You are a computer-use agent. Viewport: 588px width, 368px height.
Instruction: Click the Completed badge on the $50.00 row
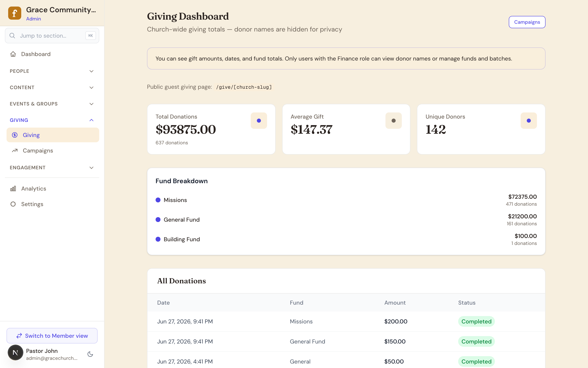[476, 361]
